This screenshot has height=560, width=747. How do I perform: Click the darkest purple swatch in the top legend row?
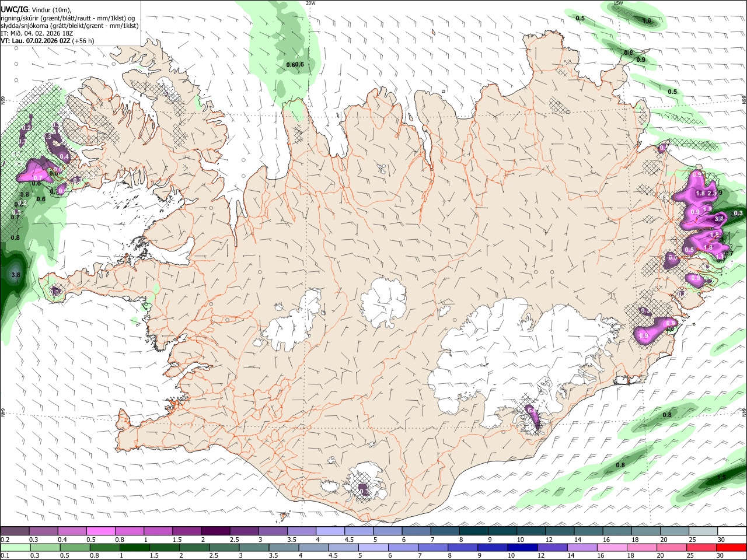pyautogui.click(x=215, y=531)
